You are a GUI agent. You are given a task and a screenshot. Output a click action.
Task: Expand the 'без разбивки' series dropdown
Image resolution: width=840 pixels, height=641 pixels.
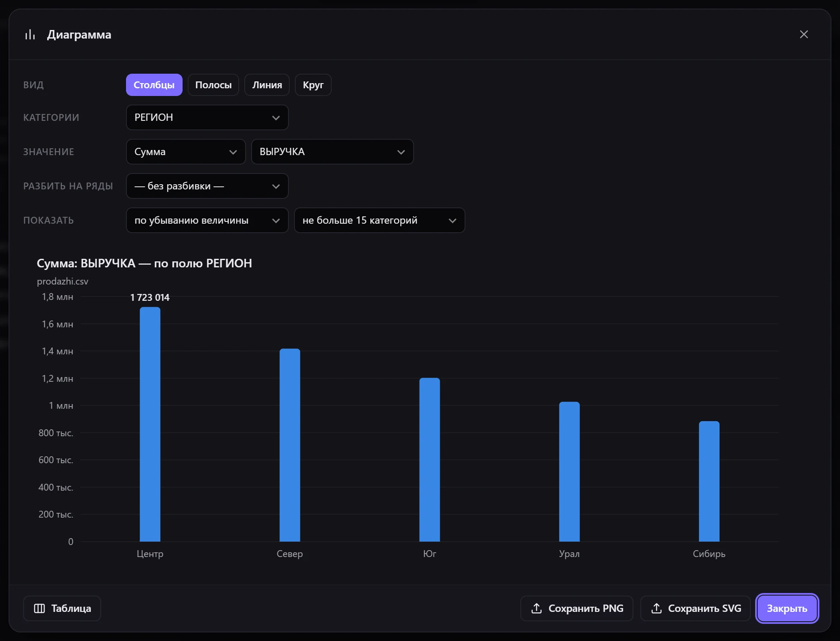point(207,186)
